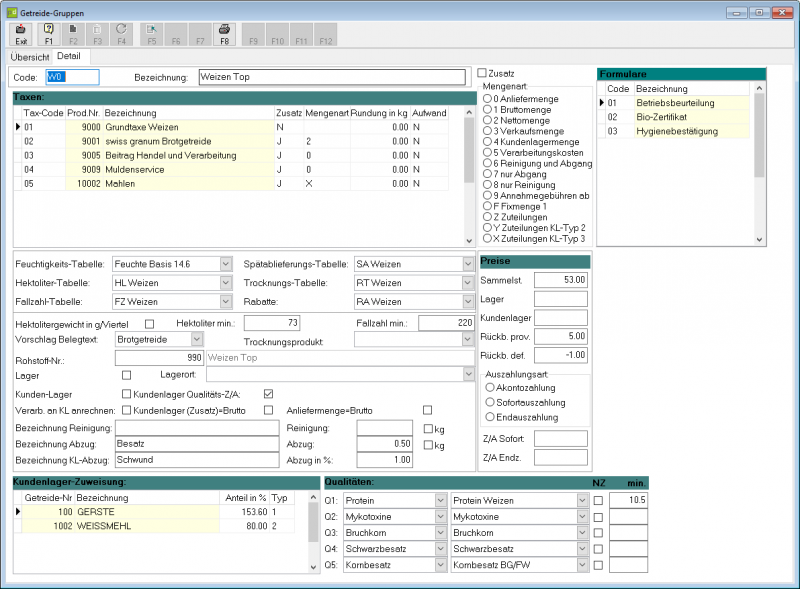
Task: Select the 2 Nettomenge radio option
Action: click(x=487, y=120)
